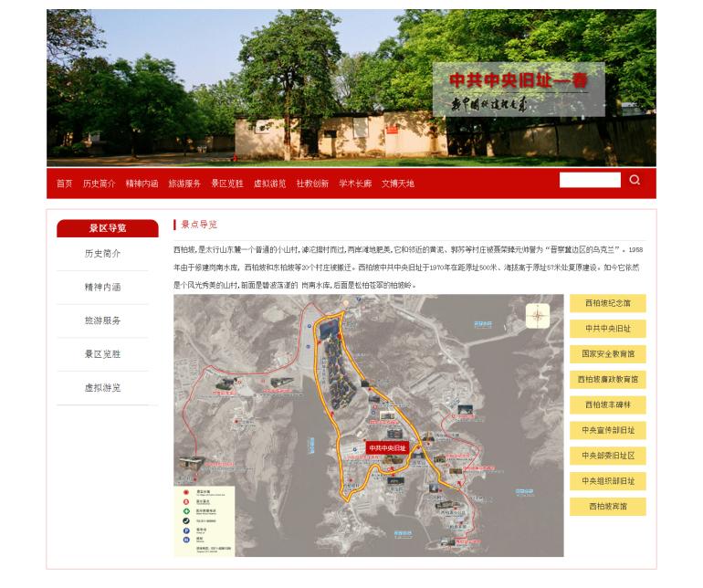Image resolution: width=703 pixels, height=588 pixels.
Task: Select the 国家安全教育馆 button
Action: 607,353
